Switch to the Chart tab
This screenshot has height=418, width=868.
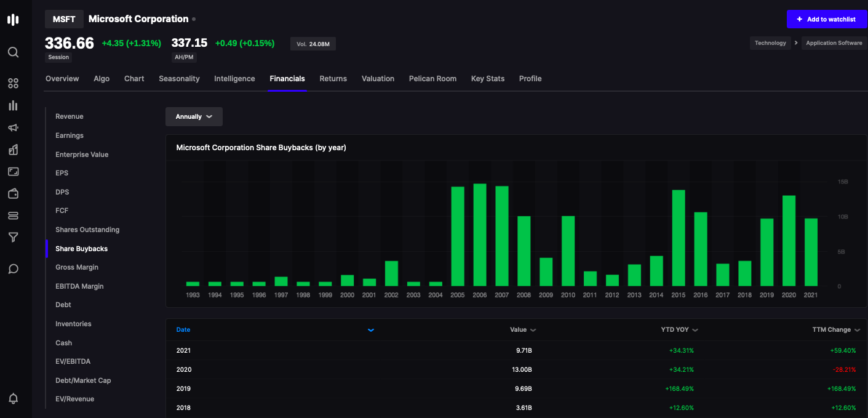click(134, 79)
